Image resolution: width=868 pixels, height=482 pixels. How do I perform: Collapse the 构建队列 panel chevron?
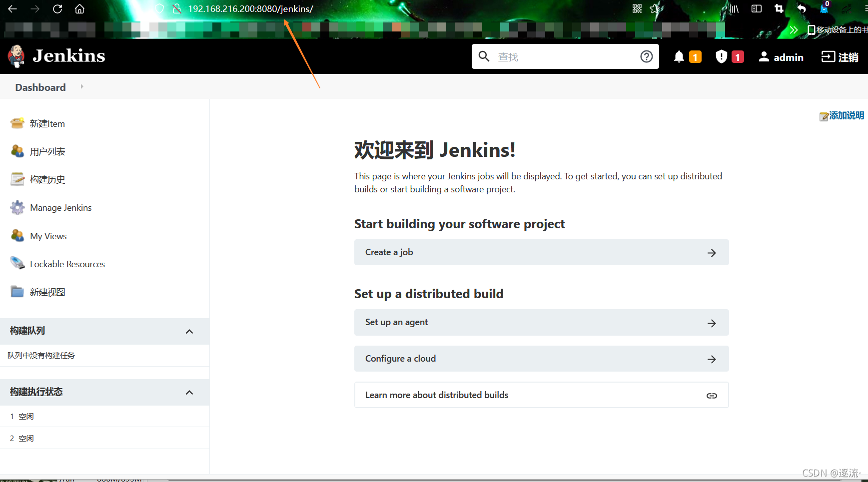click(x=189, y=332)
